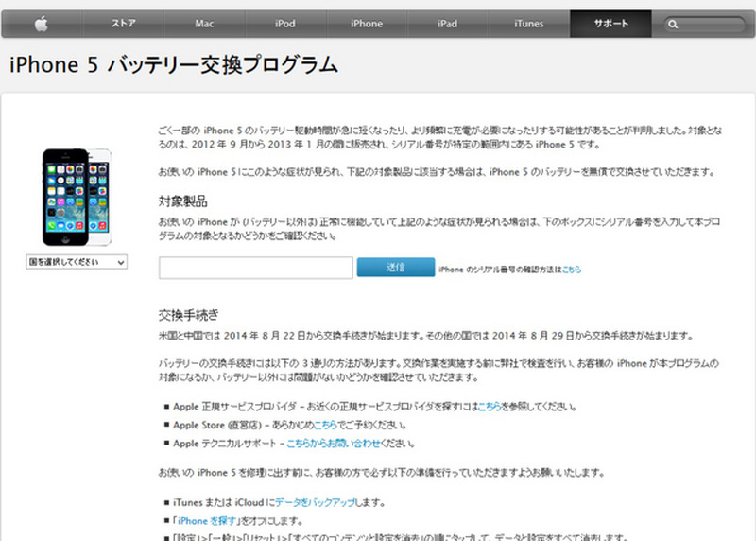756x541 pixels.
Task: Open こちら link for serial number lookup
Action: point(572,270)
